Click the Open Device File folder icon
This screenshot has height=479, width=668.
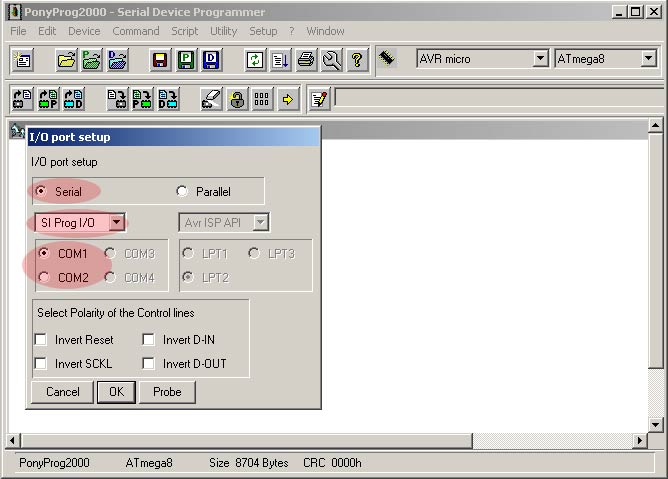click(x=66, y=60)
